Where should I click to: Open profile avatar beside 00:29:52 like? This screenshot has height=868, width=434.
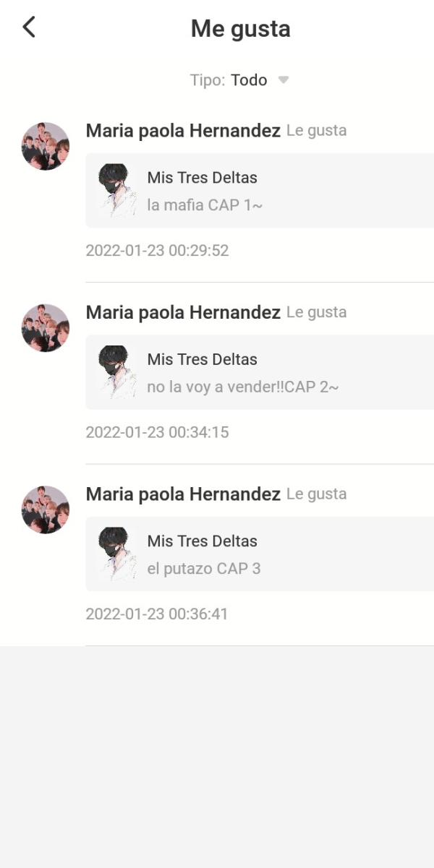45,146
